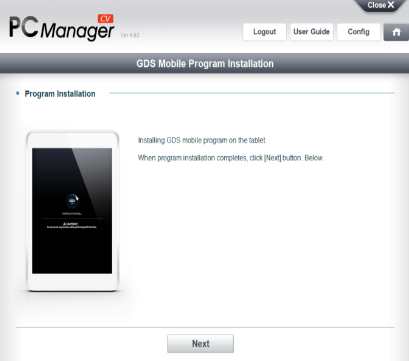
Task: Click the tablet installation preview image
Action: 72,211
